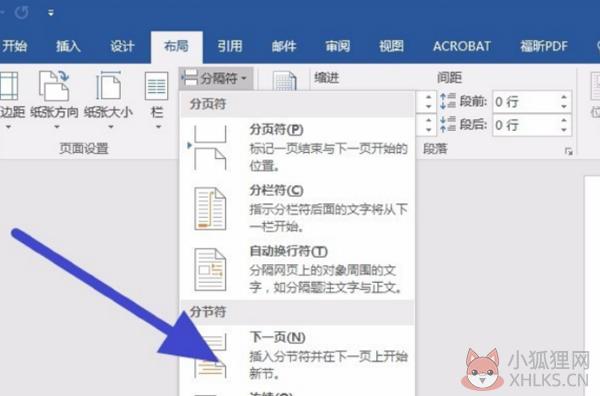The image size is (600, 396).
Task: Open the 栏 columns menu
Action: 157,100
